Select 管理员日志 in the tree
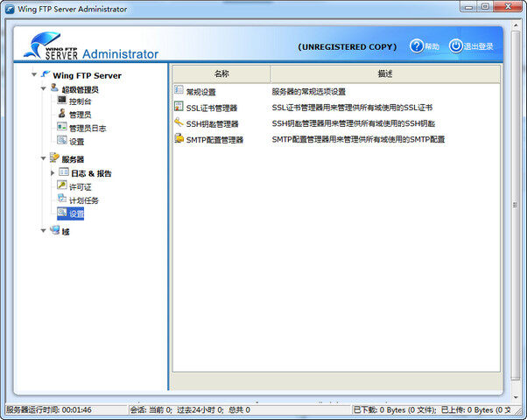Screen dimensions: 527x420 pos(88,129)
